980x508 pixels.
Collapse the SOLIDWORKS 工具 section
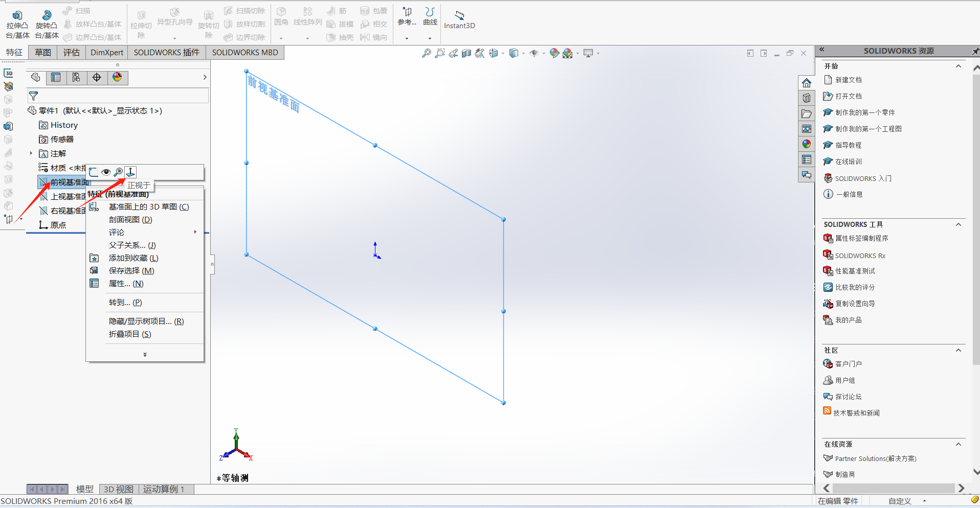(x=959, y=225)
